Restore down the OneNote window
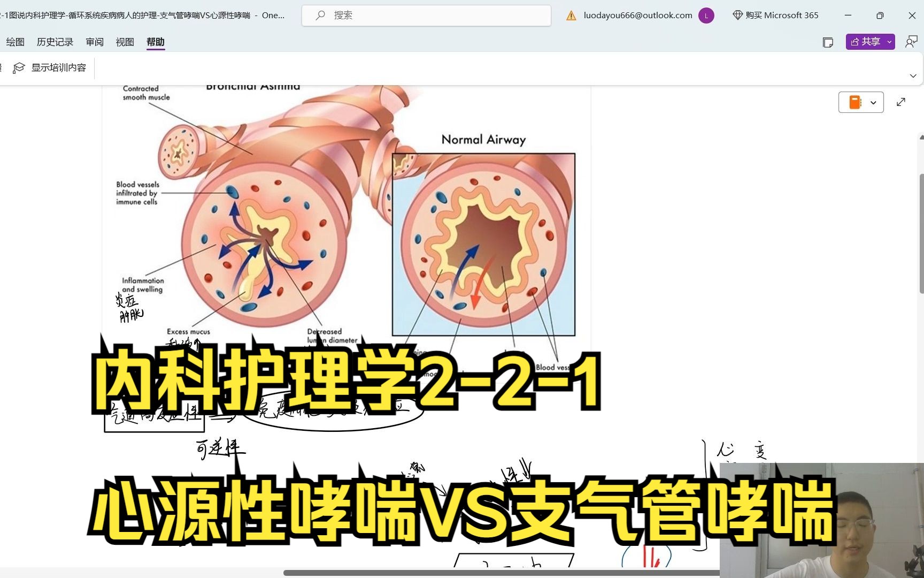Image resolution: width=924 pixels, height=578 pixels. pos(880,16)
